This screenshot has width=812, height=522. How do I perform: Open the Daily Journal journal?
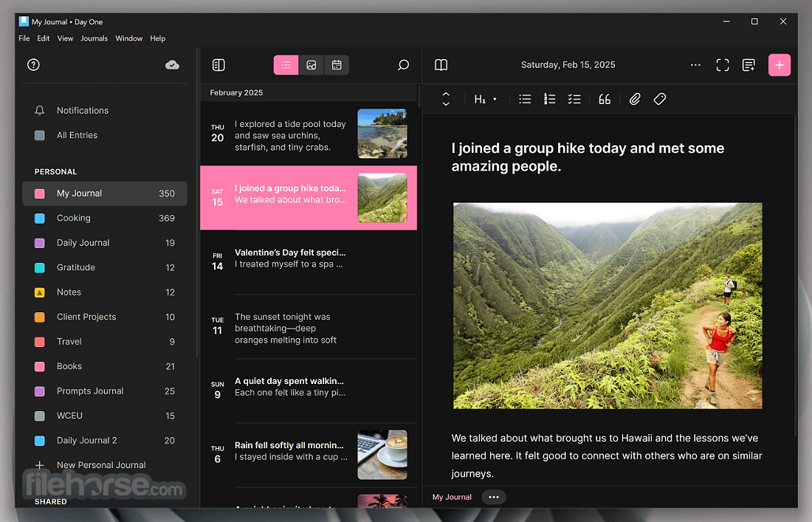105,243
